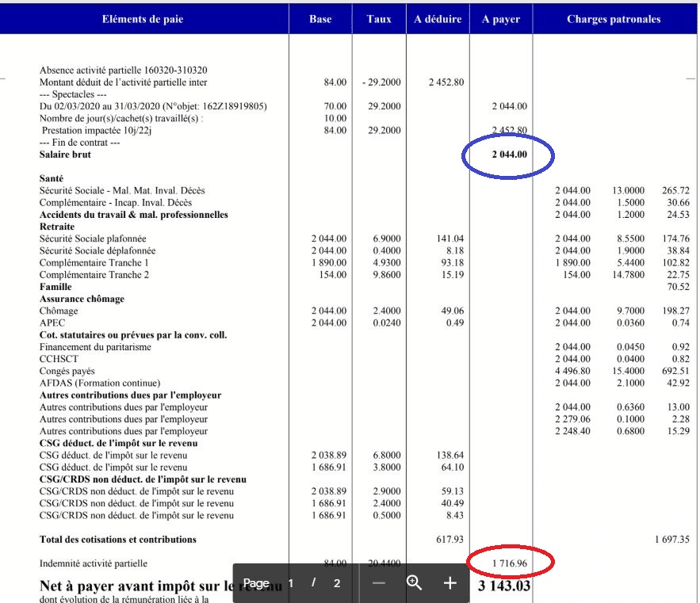Click the 'Charges patronales' column header

[614, 19]
